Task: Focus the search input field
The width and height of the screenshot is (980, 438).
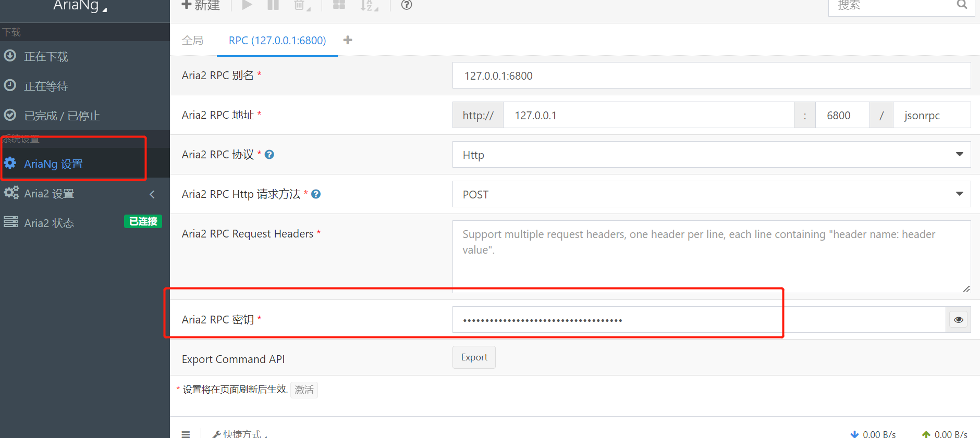Action: tap(891, 5)
